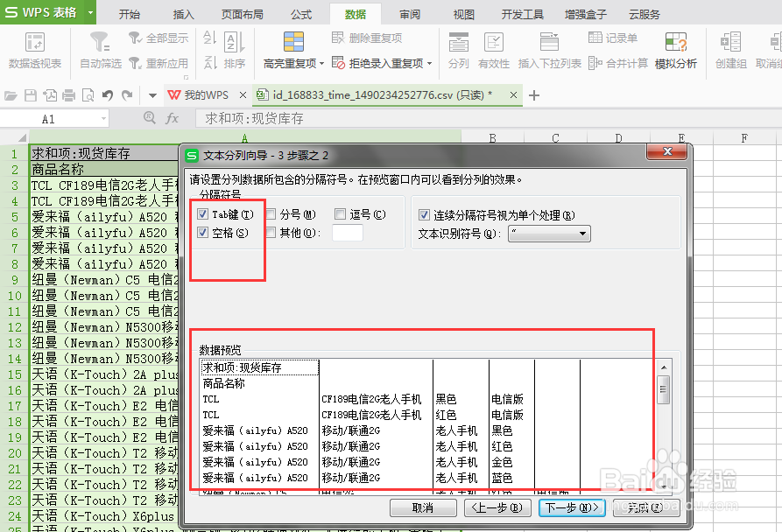
Task: Click 重新应用 reapply filter
Action: coord(159,63)
